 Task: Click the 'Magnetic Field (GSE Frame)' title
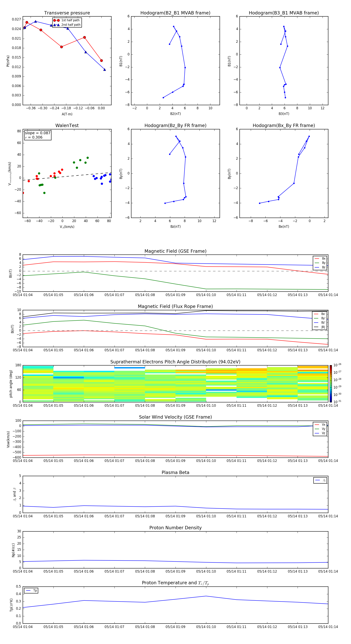point(175,251)
